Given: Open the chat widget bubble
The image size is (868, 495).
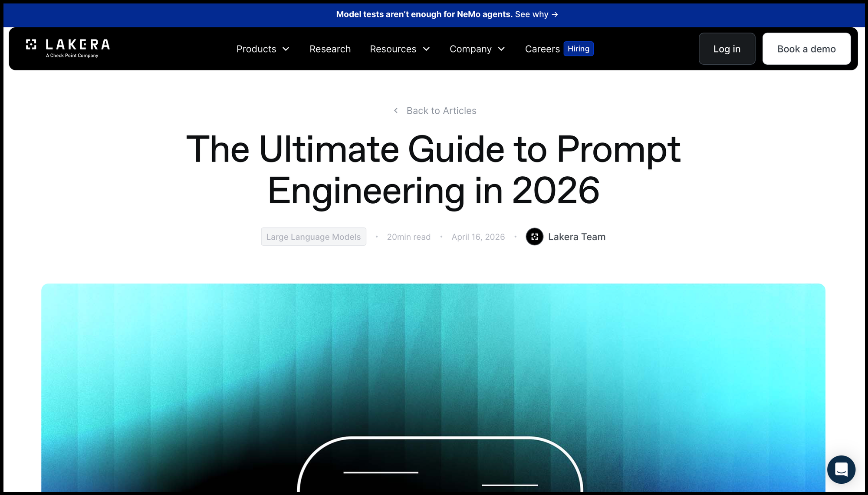Looking at the screenshot, I should pos(841,469).
